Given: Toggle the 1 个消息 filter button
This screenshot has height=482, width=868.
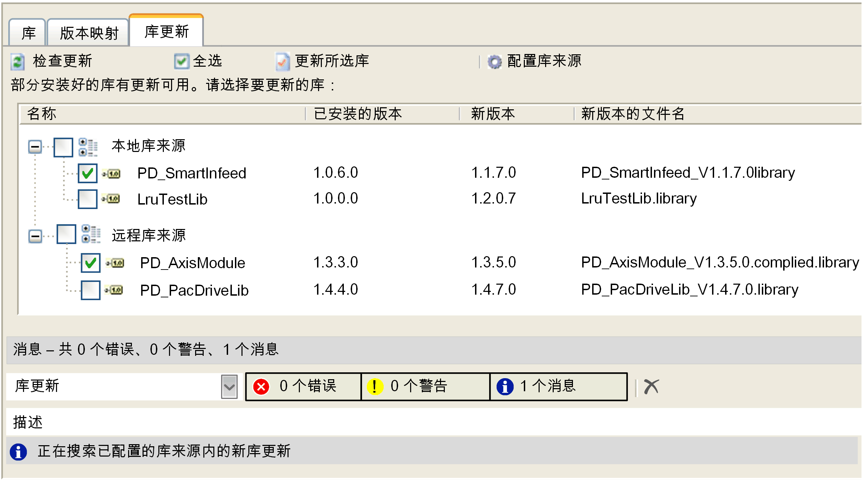Looking at the screenshot, I should tap(558, 386).
